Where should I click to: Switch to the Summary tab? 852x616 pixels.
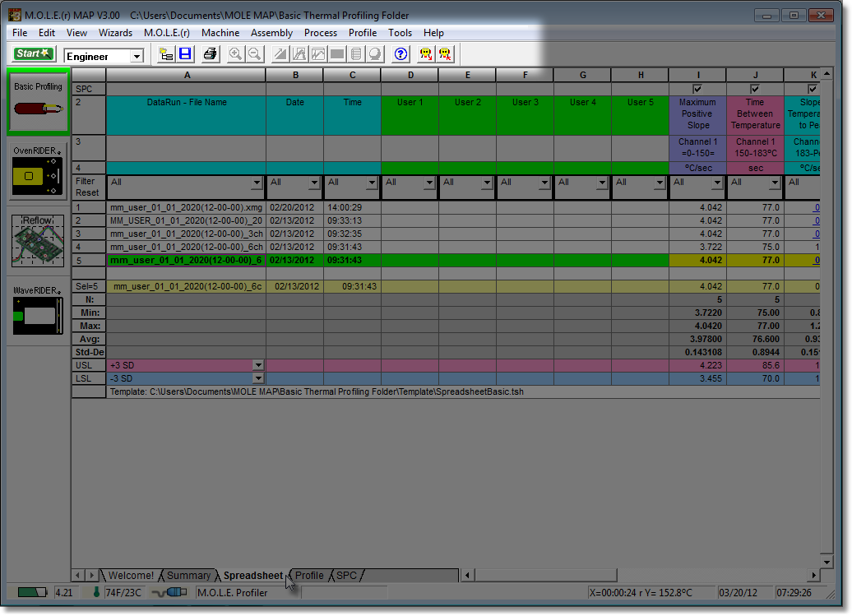pyautogui.click(x=188, y=575)
